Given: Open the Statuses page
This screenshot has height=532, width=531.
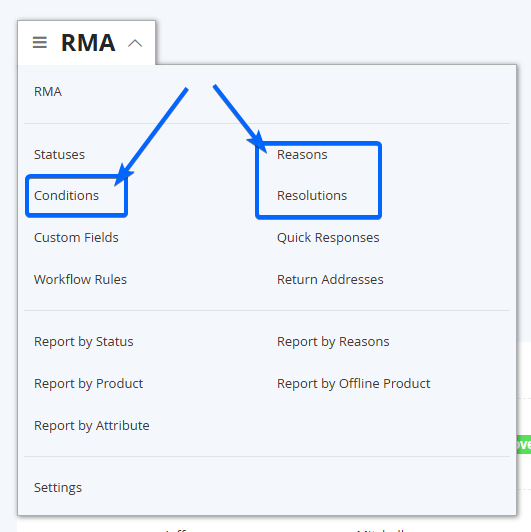Looking at the screenshot, I should (x=59, y=155).
